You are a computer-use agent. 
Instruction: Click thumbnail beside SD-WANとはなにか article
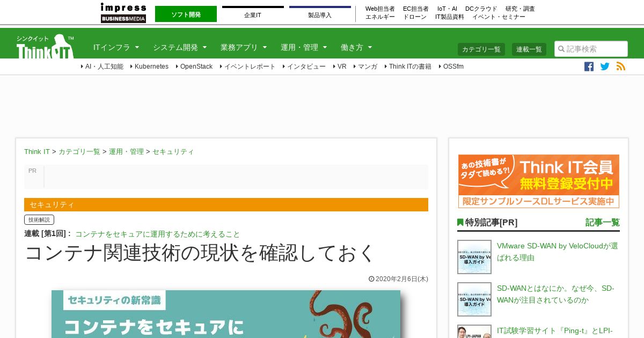click(x=474, y=299)
